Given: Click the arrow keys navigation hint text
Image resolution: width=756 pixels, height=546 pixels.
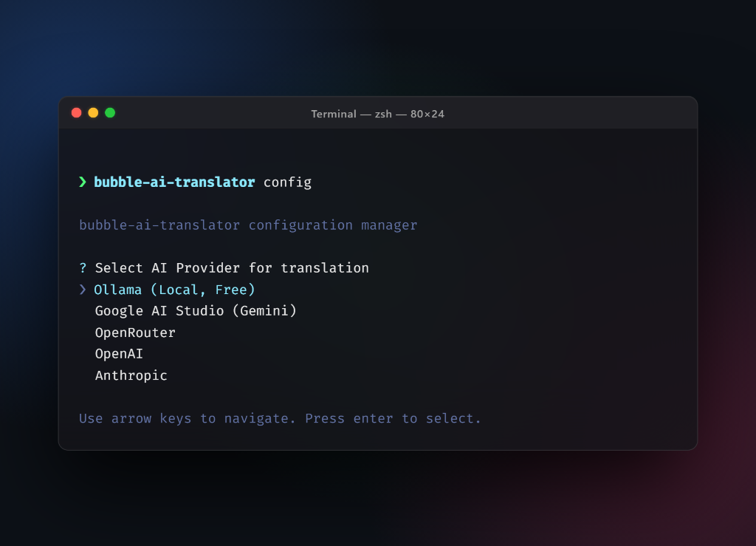Looking at the screenshot, I should point(280,419).
